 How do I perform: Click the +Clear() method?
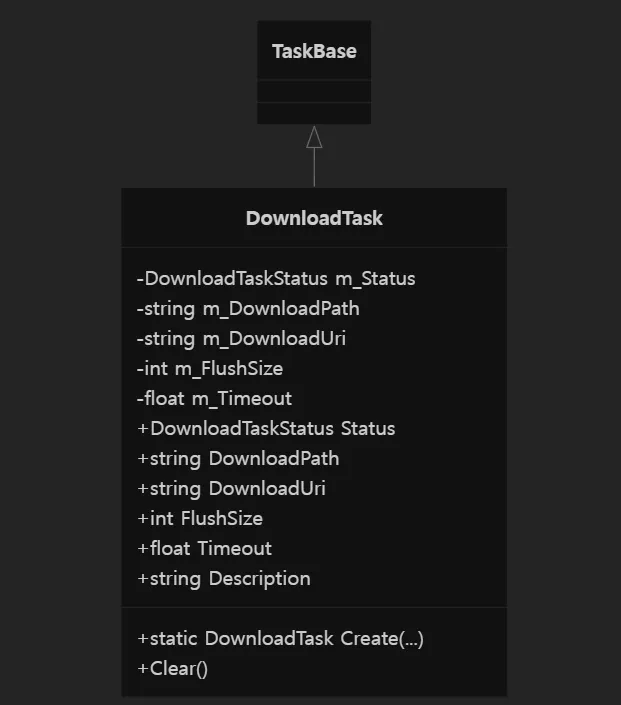173,669
